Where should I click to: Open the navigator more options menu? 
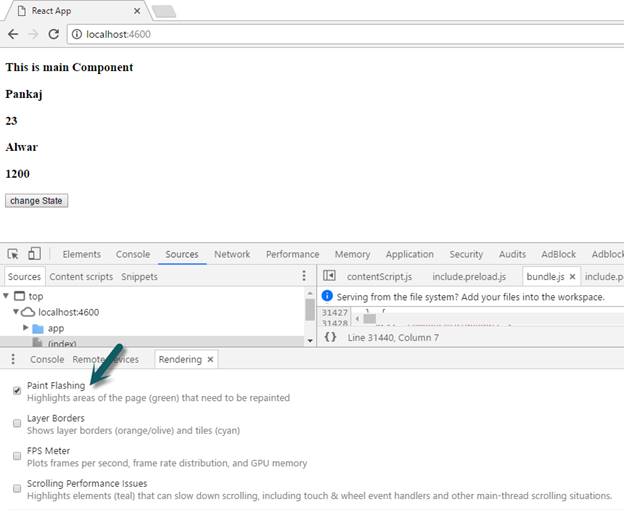pyautogui.click(x=304, y=276)
